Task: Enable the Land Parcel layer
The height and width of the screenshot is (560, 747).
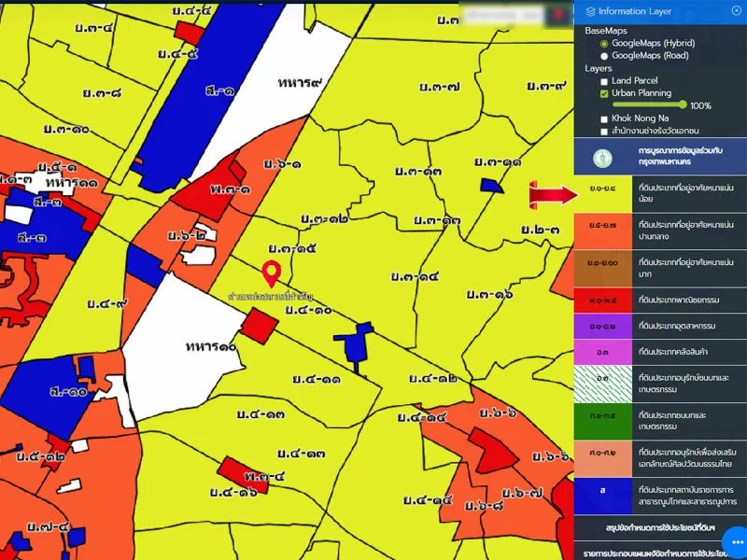Action: coord(604,81)
